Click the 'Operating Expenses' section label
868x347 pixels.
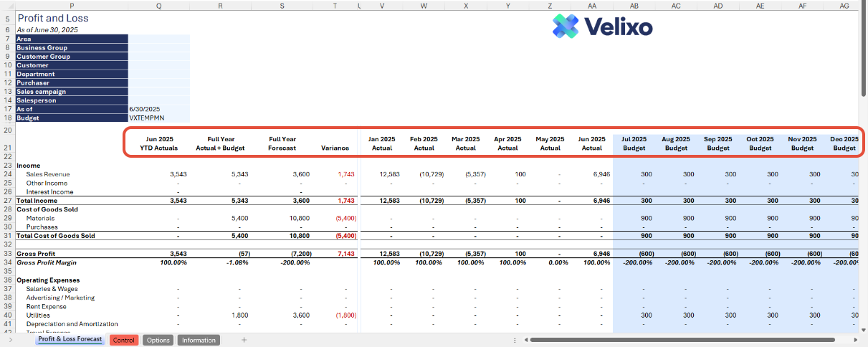click(x=48, y=280)
